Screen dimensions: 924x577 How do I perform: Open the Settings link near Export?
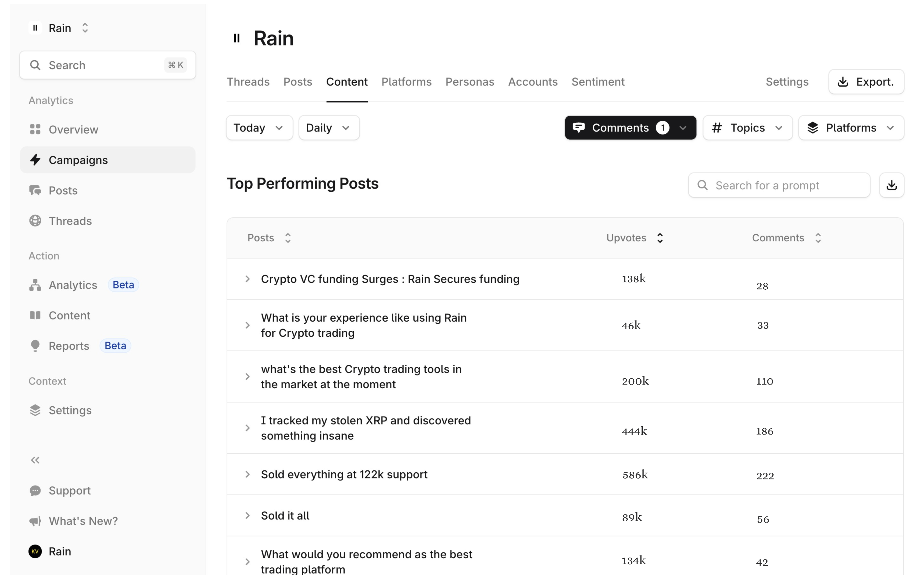[x=787, y=82]
